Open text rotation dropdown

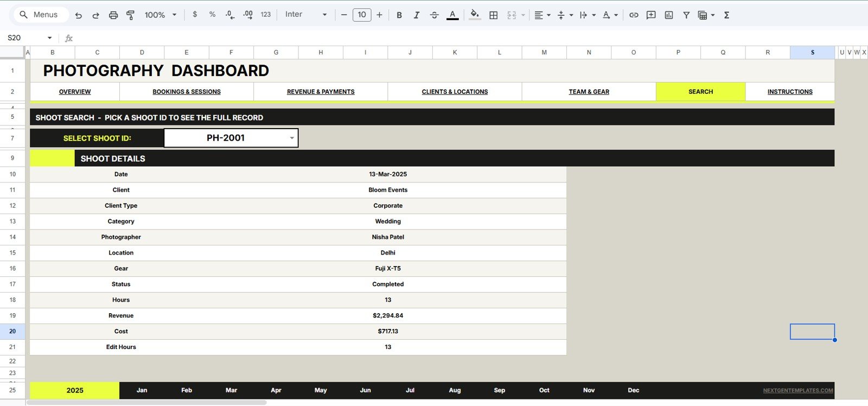(610, 15)
